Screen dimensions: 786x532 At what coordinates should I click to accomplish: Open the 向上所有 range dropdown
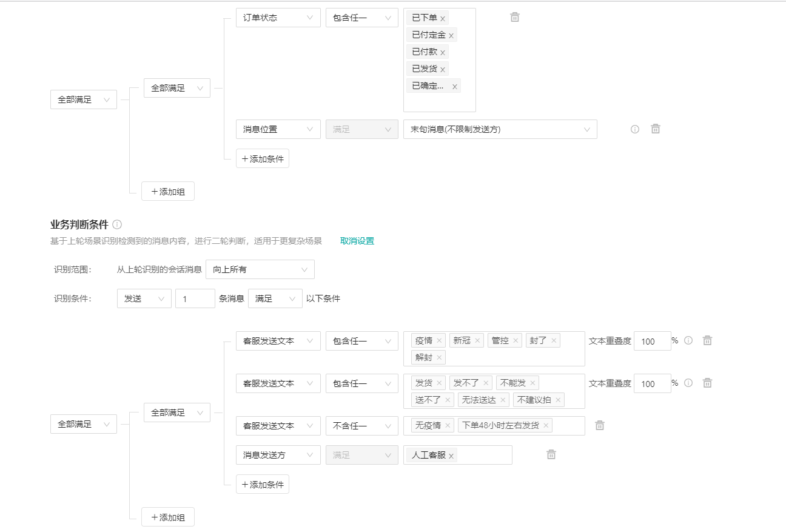coord(260,269)
